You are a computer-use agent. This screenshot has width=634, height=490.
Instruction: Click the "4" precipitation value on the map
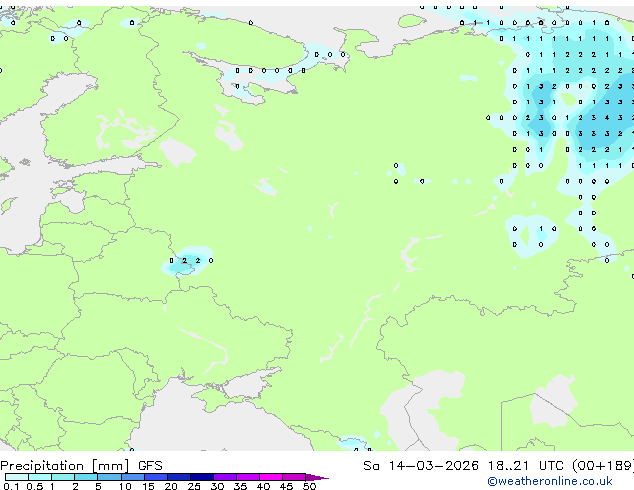click(x=607, y=118)
